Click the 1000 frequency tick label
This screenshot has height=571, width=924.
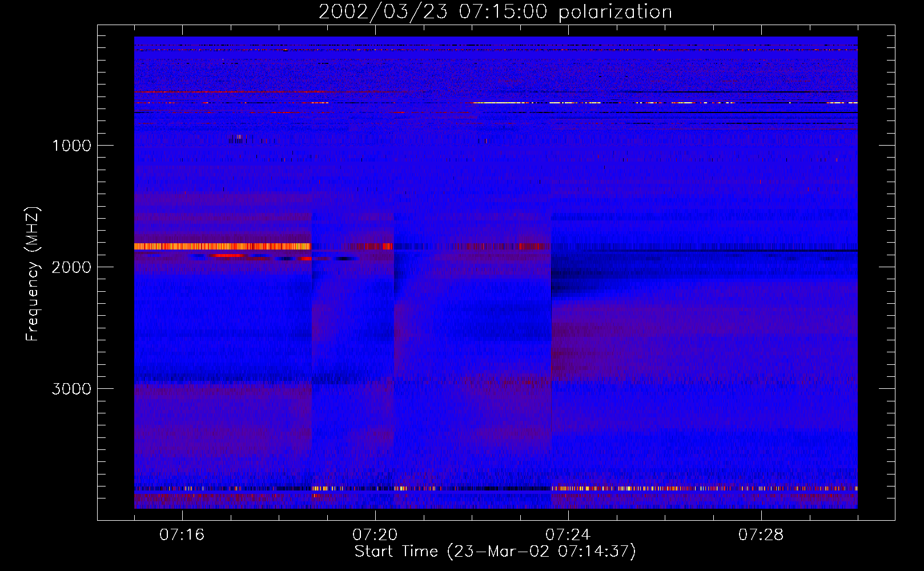pos(71,146)
